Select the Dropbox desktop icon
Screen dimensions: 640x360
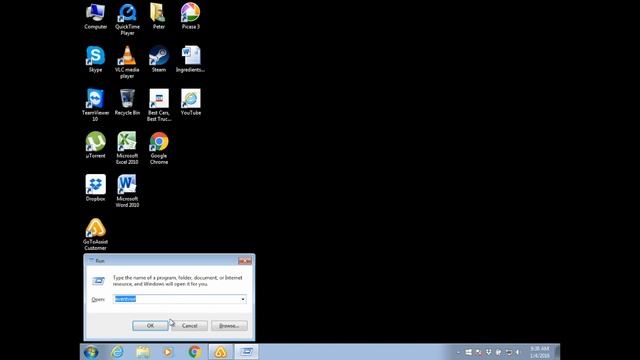[96, 188]
